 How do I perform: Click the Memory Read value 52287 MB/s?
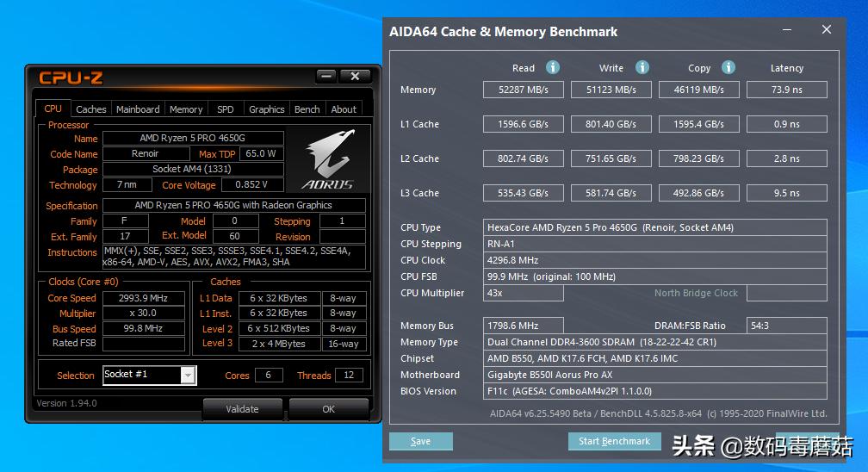(x=524, y=90)
